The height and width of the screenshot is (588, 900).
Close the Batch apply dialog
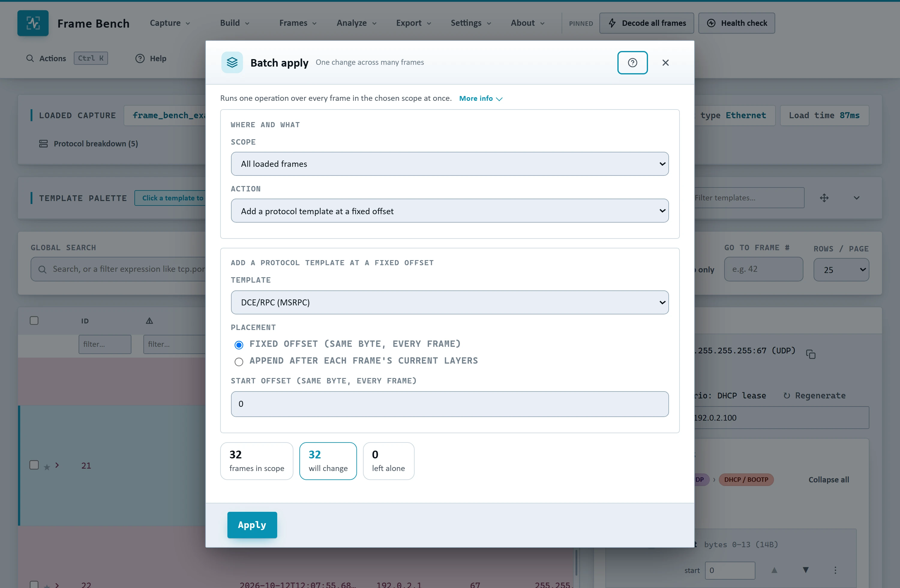pyautogui.click(x=665, y=62)
